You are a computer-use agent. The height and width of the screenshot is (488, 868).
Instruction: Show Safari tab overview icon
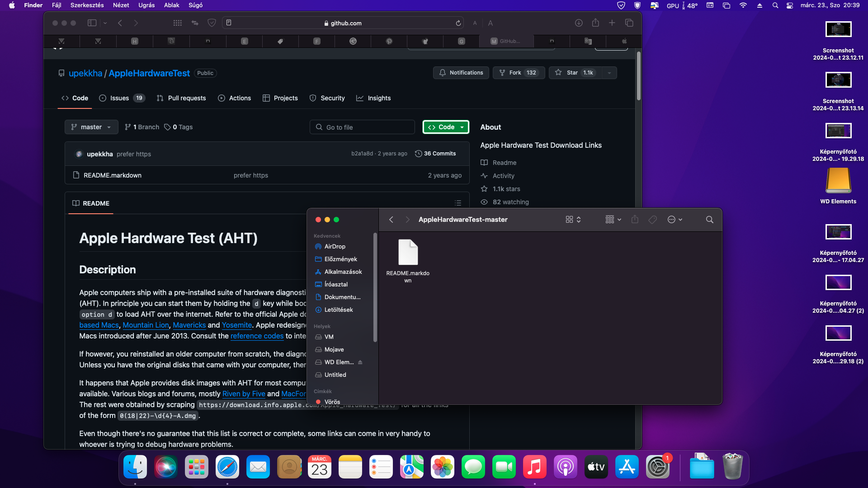(629, 23)
